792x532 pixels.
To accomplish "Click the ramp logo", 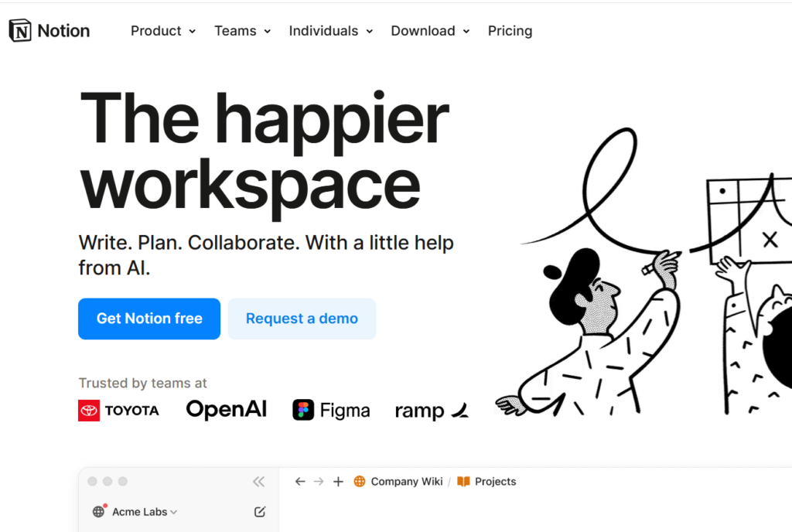I will click(432, 411).
